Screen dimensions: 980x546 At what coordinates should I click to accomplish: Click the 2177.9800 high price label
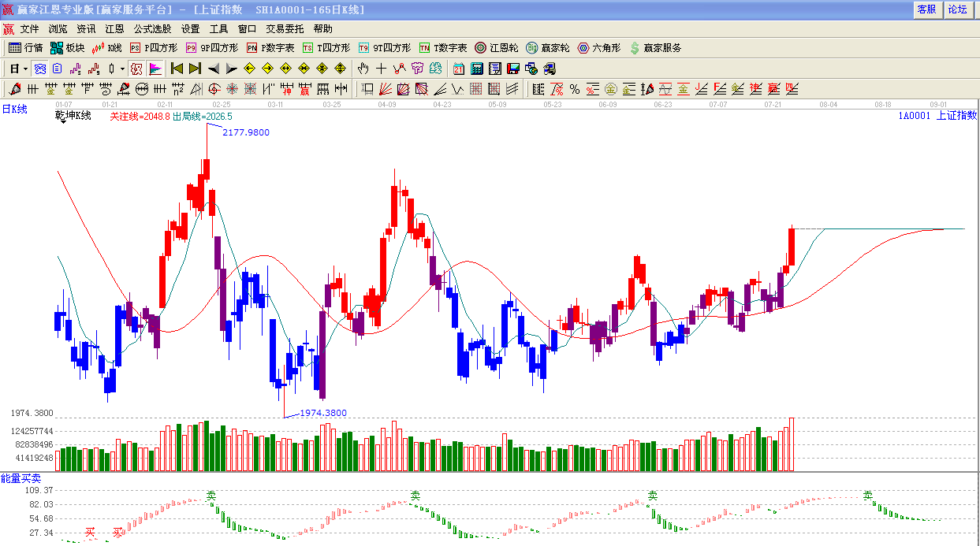[246, 132]
